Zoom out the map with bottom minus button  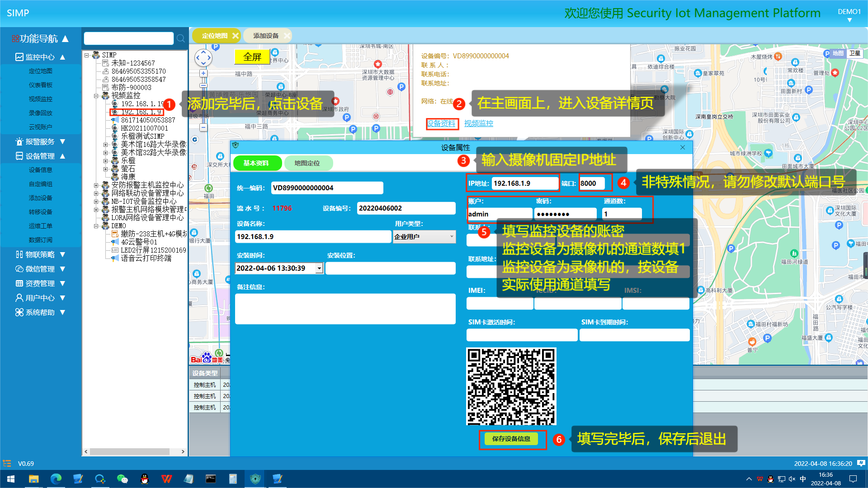pos(203,127)
